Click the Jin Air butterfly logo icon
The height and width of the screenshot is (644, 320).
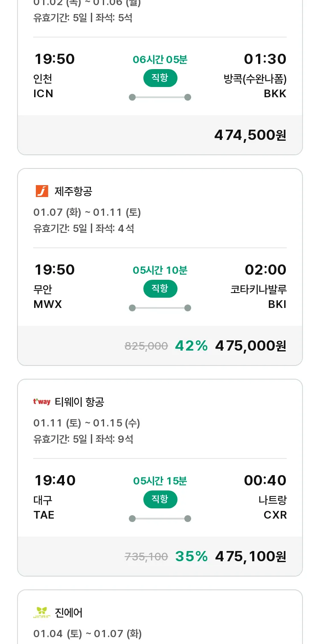(42, 612)
